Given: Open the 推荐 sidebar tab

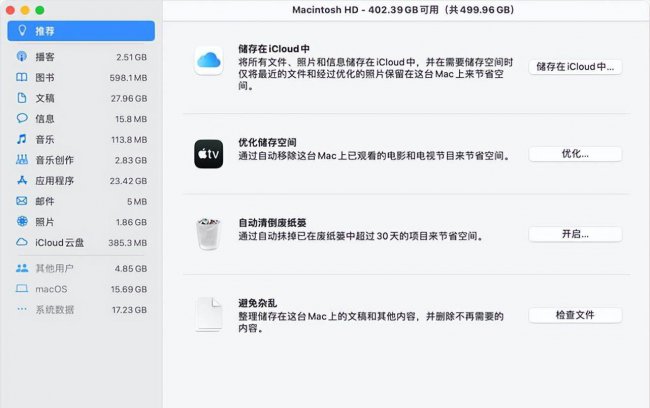Looking at the screenshot, I should [81, 31].
